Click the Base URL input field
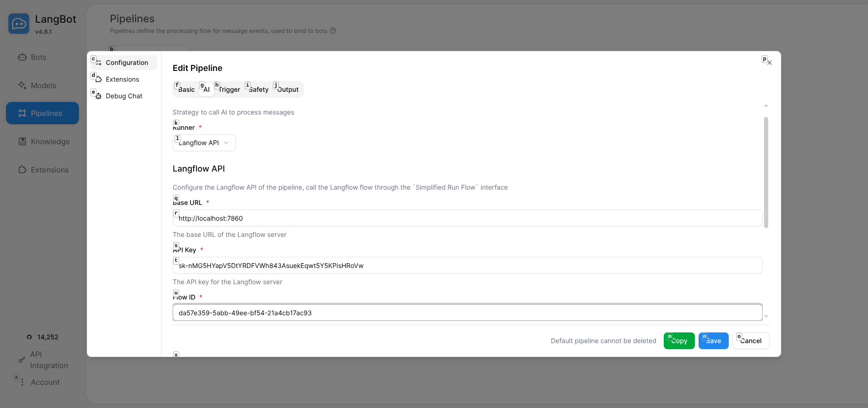This screenshot has width=868, height=408. pos(467,218)
